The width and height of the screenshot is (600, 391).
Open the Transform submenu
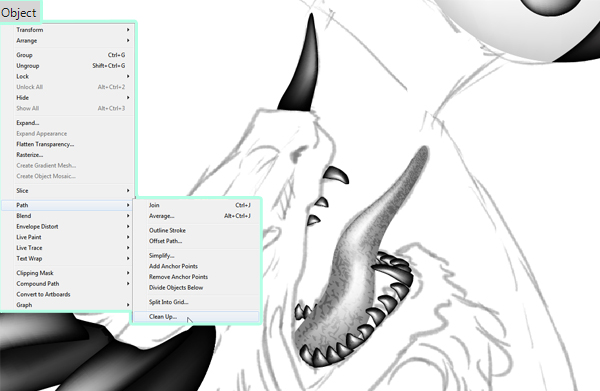coord(67,30)
